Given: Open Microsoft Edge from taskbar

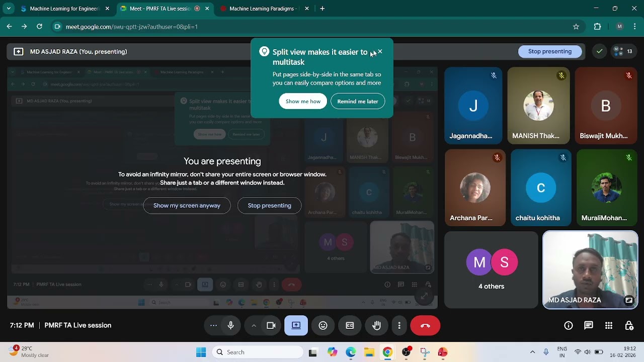Looking at the screenshot, I should 351,352.
